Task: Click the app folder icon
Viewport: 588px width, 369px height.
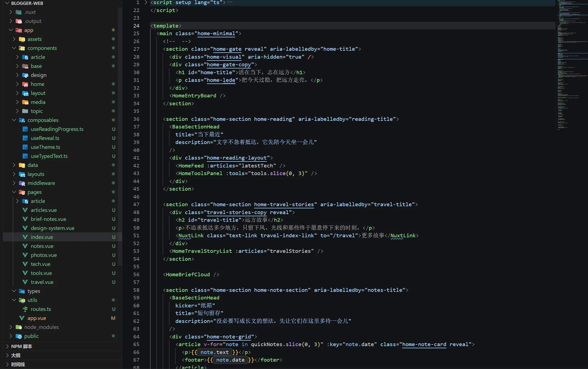Action: 19,30
